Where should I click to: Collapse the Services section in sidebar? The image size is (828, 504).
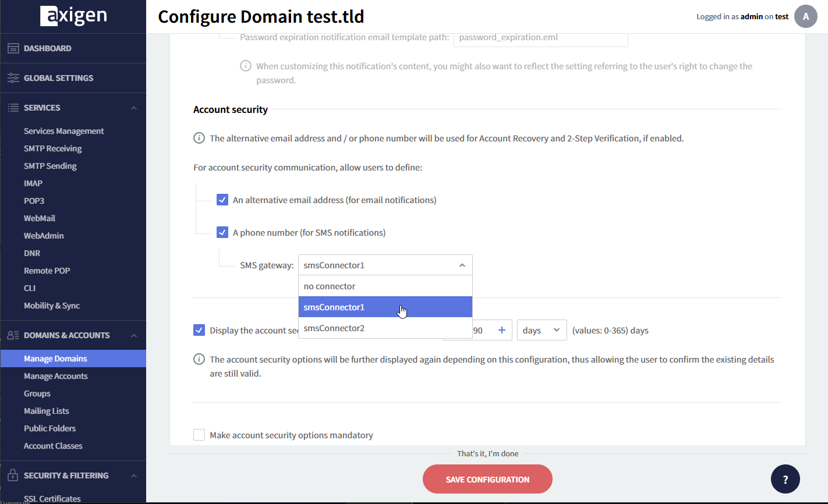(x=134, y=108)
